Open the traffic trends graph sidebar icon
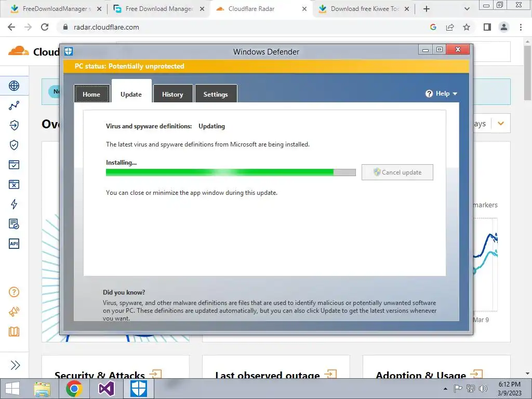The width and height of the screenshot is (532, 399). coord(14,105)
